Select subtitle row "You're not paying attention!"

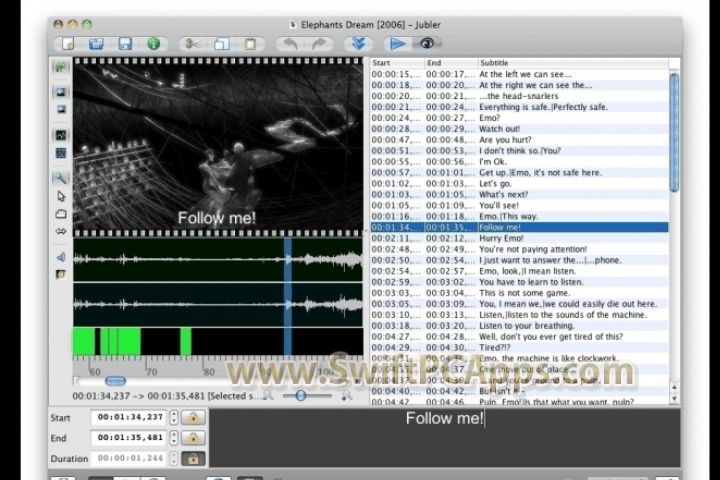point(519,249)
